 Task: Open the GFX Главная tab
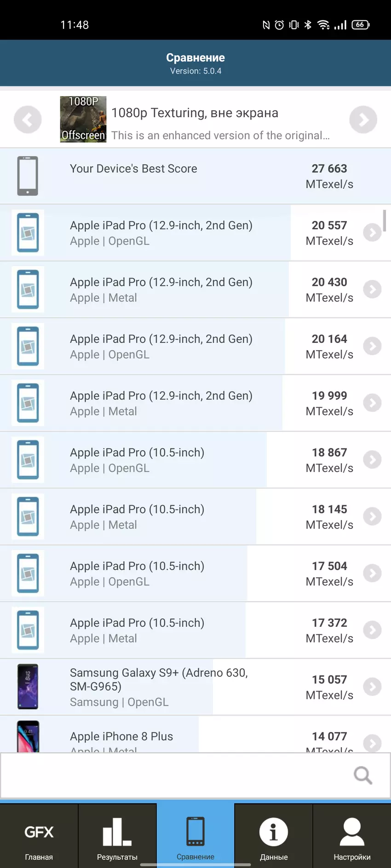[39, 837]
